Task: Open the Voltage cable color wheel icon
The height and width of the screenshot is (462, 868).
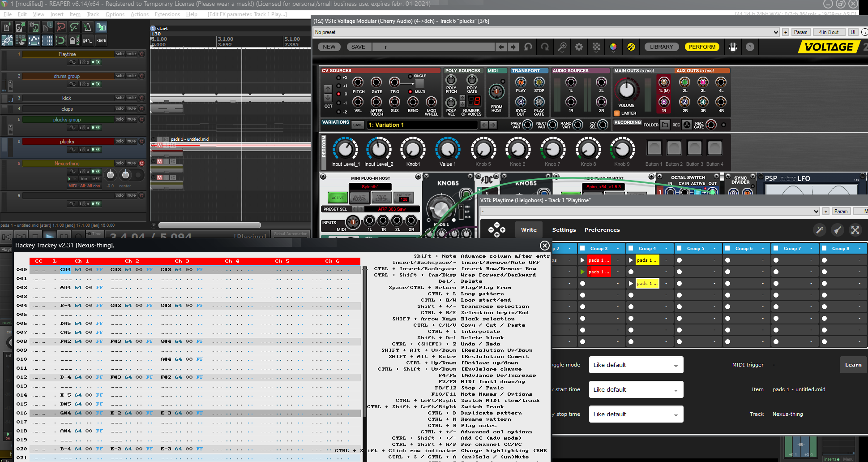Action: 613,47
